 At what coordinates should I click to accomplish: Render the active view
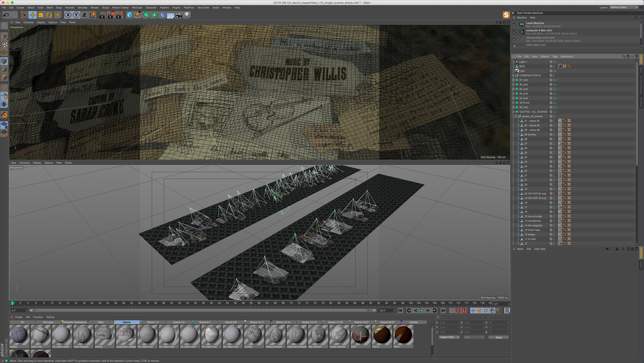pos(102,15)
